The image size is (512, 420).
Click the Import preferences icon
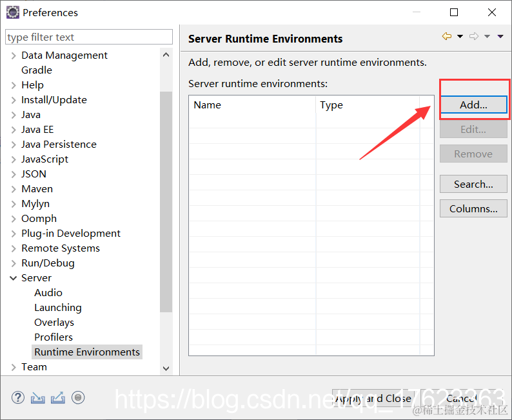[38, 398]
